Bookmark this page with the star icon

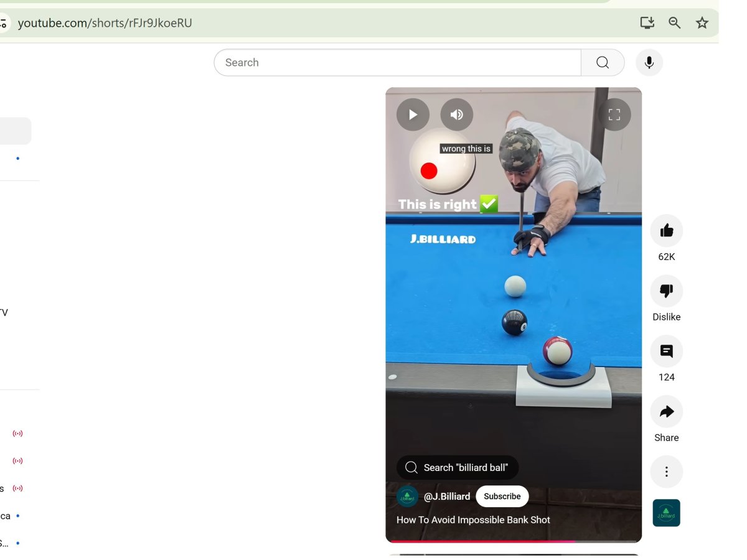702,23
